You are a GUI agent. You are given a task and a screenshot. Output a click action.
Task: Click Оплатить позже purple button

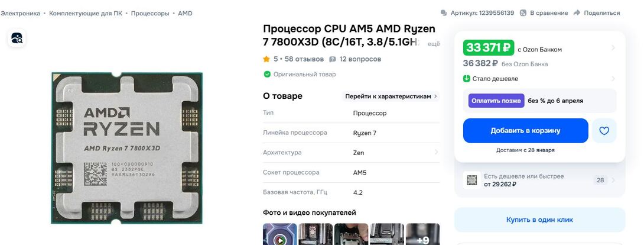click(x=496, y=101)
